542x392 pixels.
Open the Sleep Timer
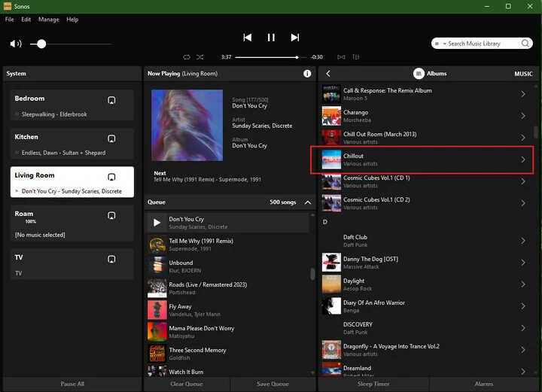[x=373, y=384]
